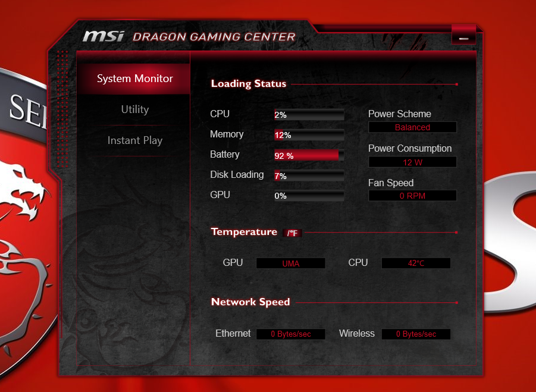Viewport: 536px width, 392px height.
Task: Select the Instant Play tab
Action: [x=134, y=140]
